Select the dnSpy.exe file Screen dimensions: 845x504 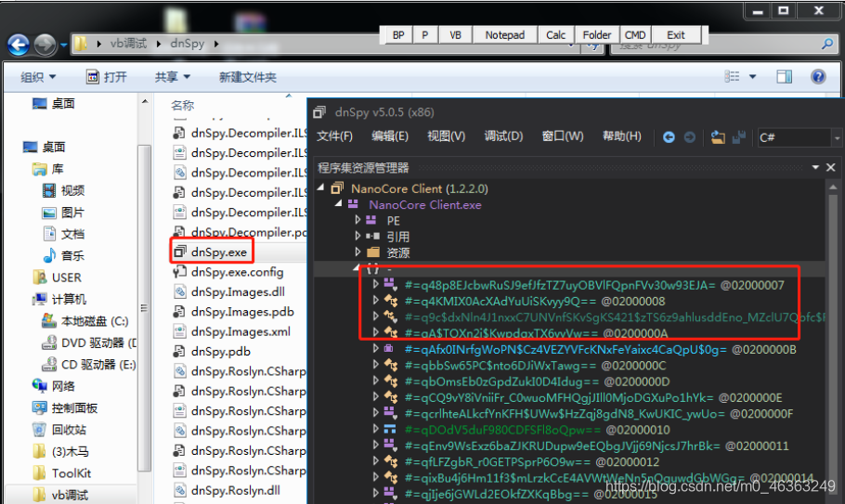(x=210, y=252)
